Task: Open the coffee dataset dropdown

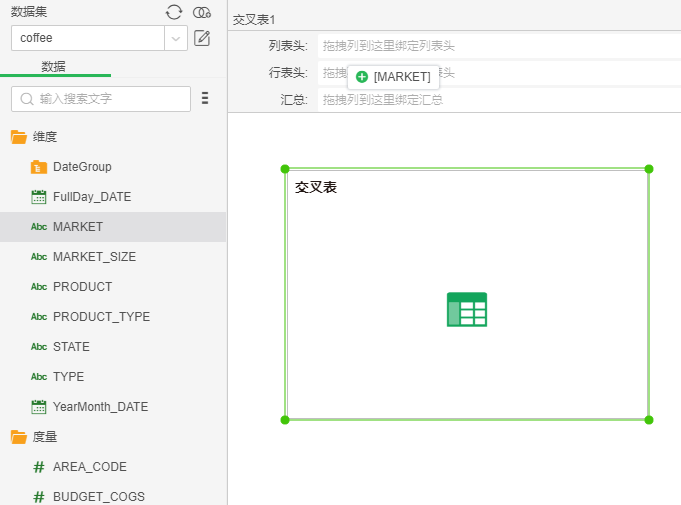Action: [x=176, y=38]
